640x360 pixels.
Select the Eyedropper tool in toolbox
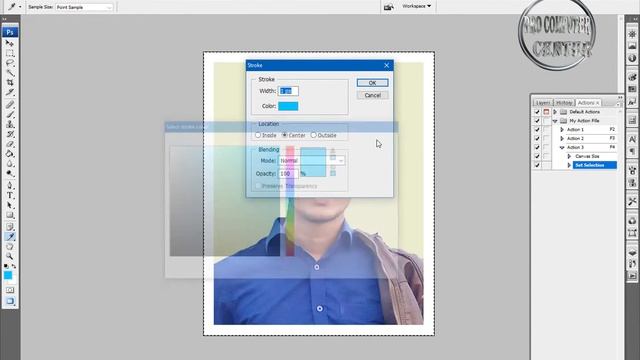point(10,236)
